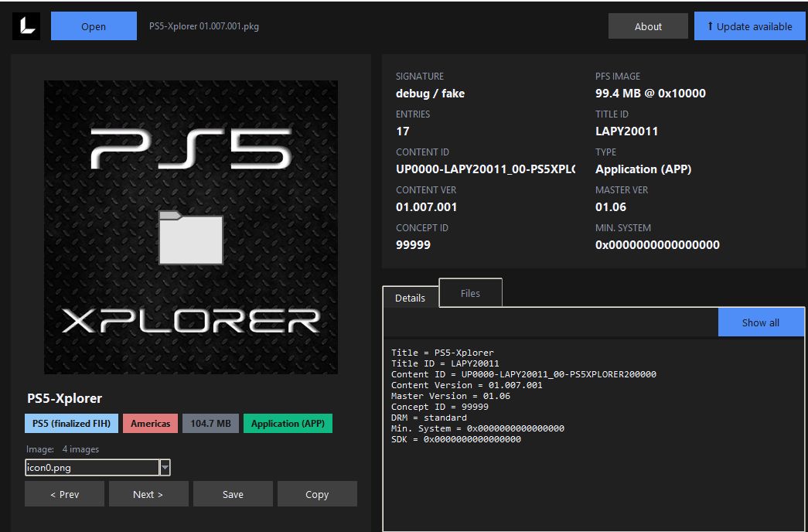The height and width of the screenshot is (532, 808).
Task: Click the green Application (APP) badge
Action: [x=288, y=423]
